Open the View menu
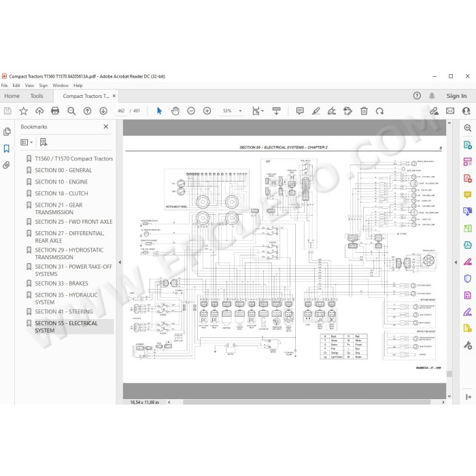This screenshot has width=476, height=476. [29, 86]
